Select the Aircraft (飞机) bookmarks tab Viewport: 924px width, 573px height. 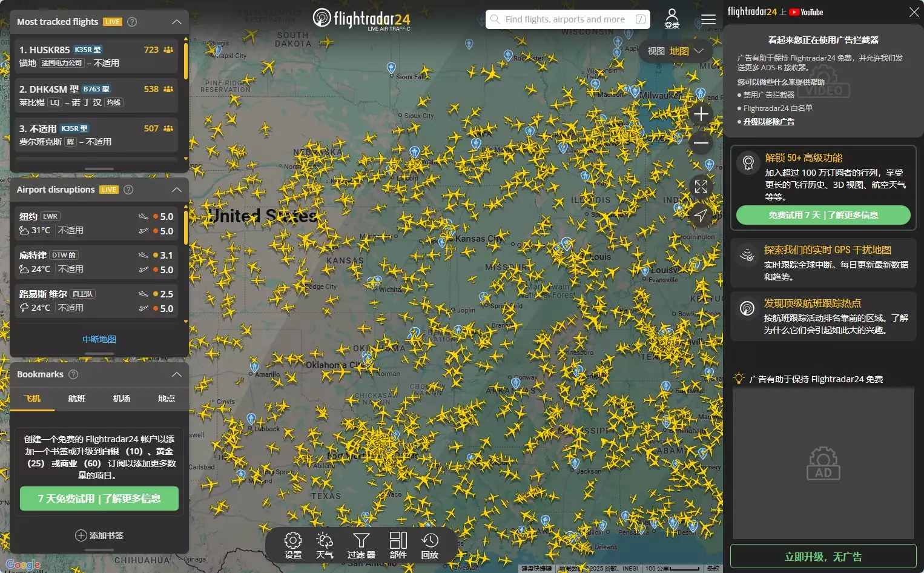click(x=32, y=399)
